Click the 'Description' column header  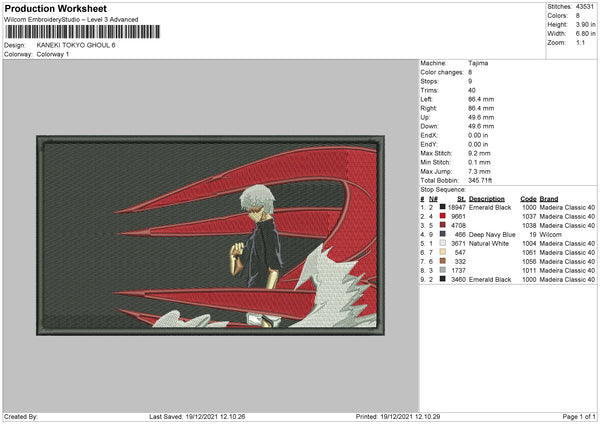point(487,199)
